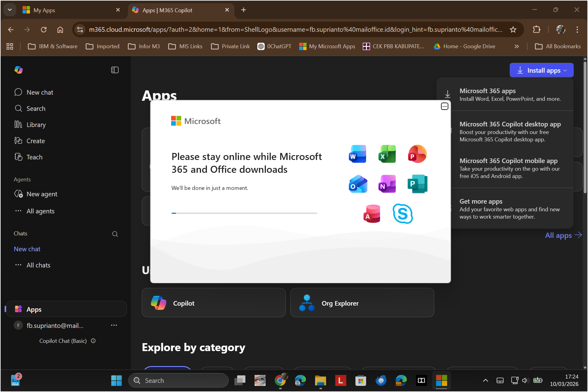
Task: Show more bookmarks with the double chevron
Action: [516, 46]
